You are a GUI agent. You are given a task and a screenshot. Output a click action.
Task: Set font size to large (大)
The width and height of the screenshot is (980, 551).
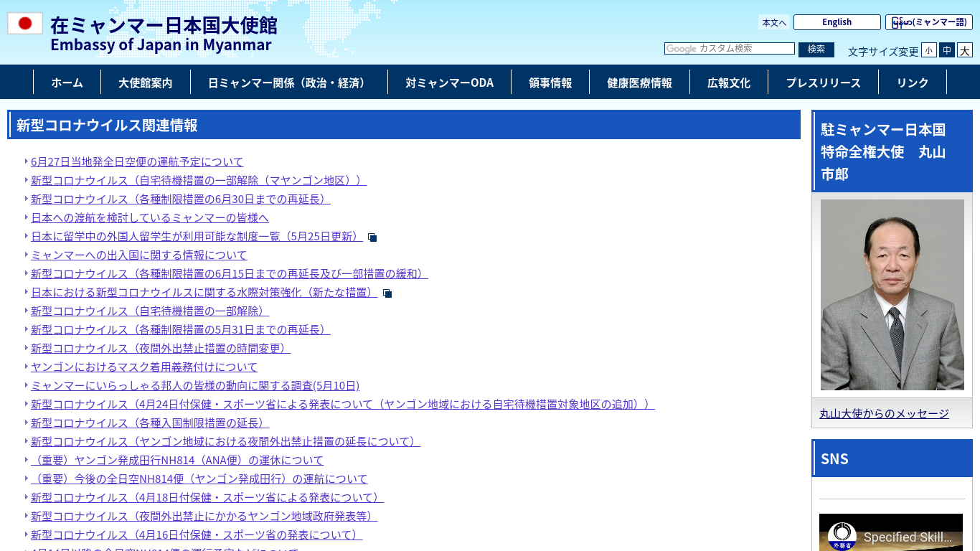click(965, 50)
